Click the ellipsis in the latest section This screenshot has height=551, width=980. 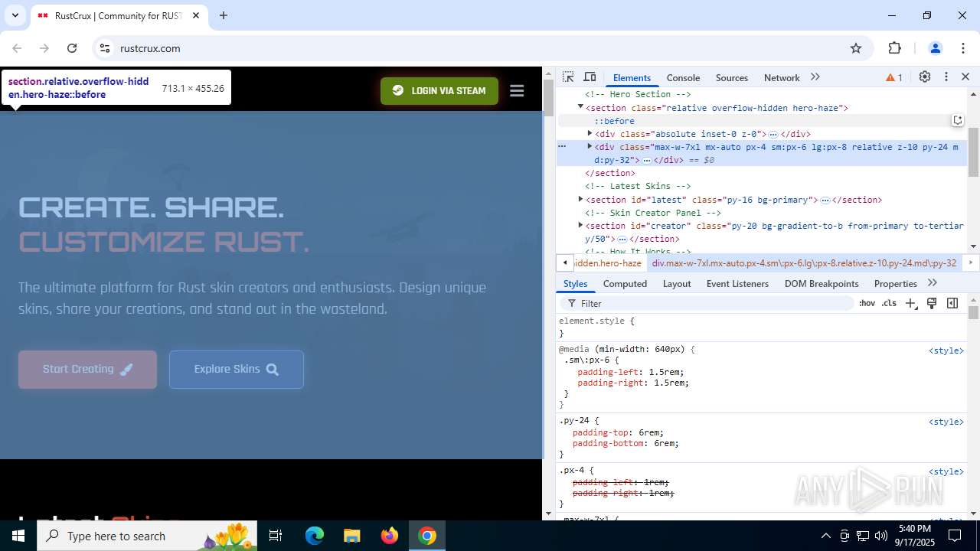[825, 201]
